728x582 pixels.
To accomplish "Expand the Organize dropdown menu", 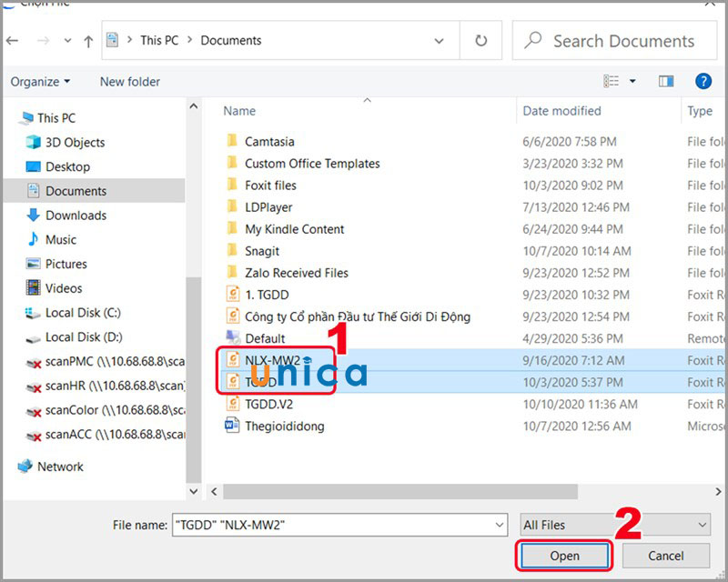I will (x=40, y=82).
